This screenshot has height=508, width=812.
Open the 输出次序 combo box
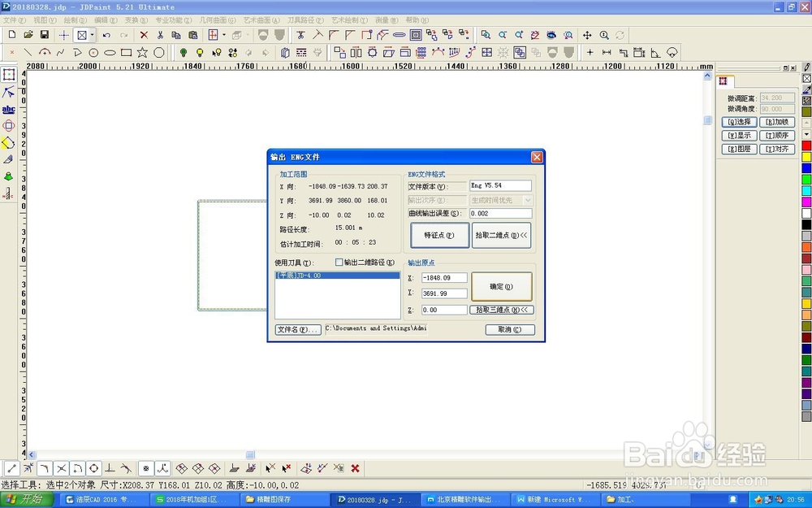click(501, 200)
